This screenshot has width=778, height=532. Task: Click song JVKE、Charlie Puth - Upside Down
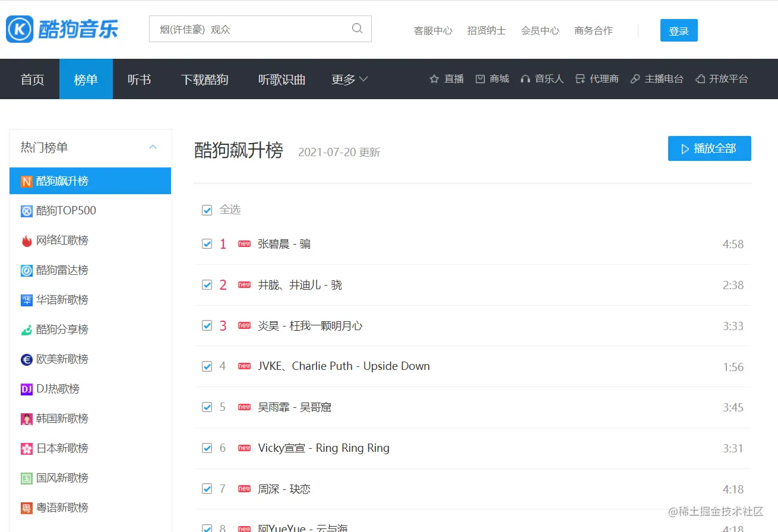(344, 366)
